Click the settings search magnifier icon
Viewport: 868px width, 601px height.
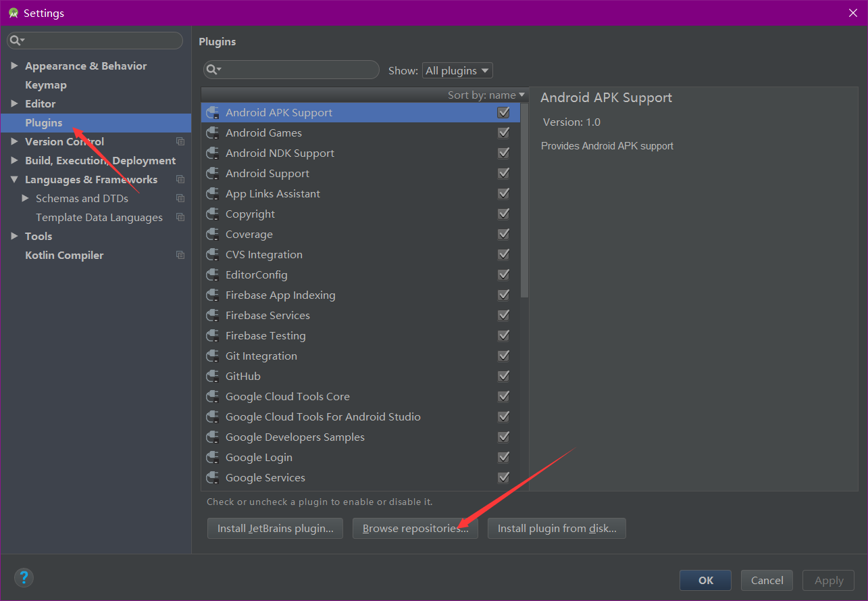(x=16, y=41)
